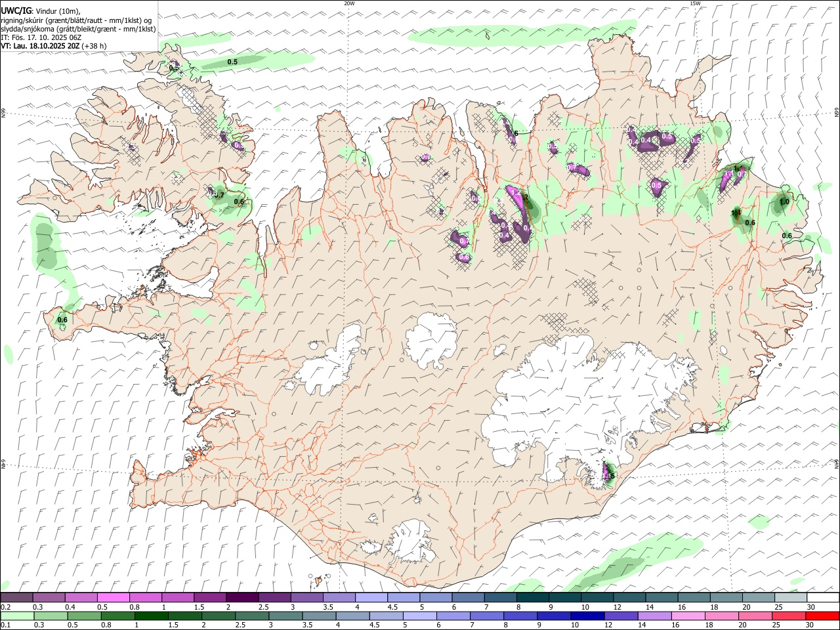The image size is (840, 630).
Task: Click the snow swatch between 0.2 and 0.3
Action: 16,597
